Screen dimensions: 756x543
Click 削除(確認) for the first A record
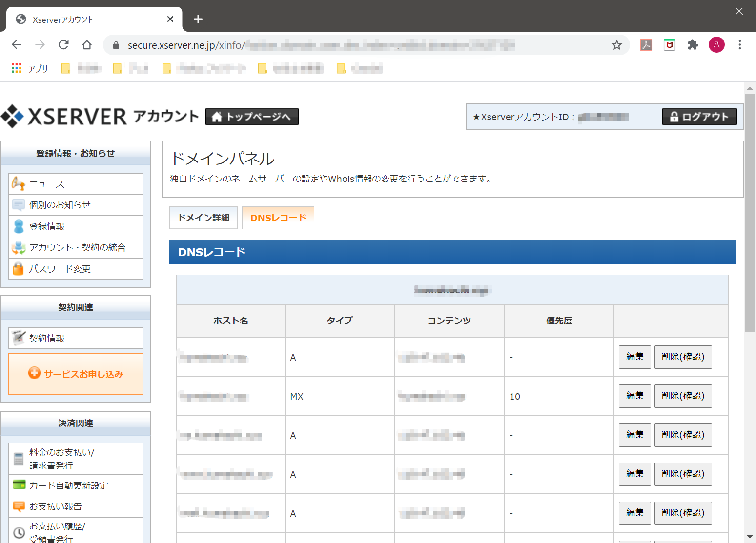[x=683, y=357]
